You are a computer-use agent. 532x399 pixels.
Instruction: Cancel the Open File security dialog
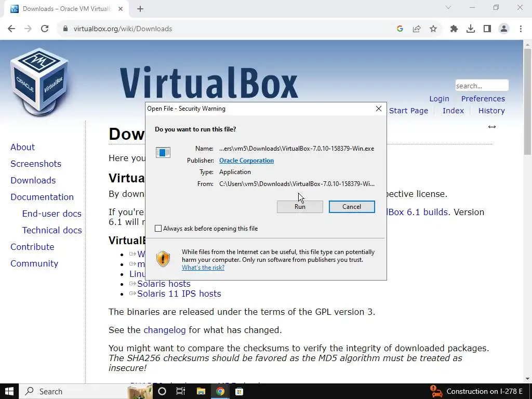[x=352, y=207]
